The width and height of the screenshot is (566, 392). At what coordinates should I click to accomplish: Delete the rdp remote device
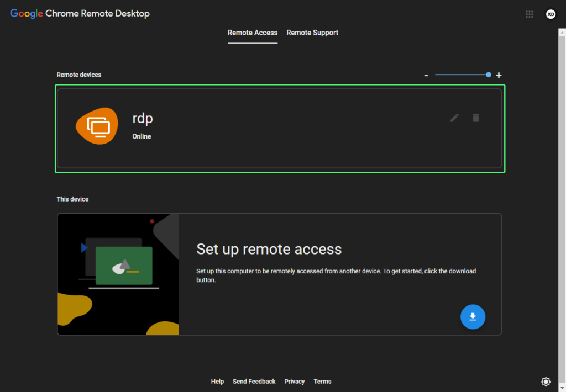pos(476,118)
